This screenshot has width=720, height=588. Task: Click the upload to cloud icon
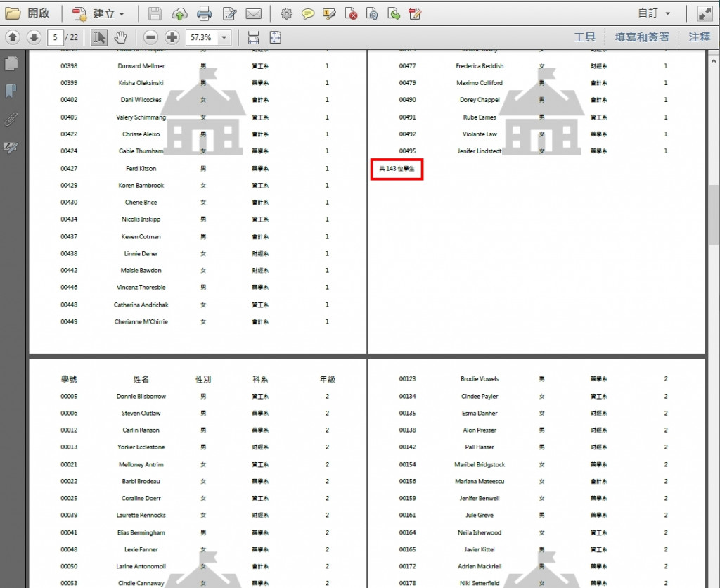(x=179, y=14)
